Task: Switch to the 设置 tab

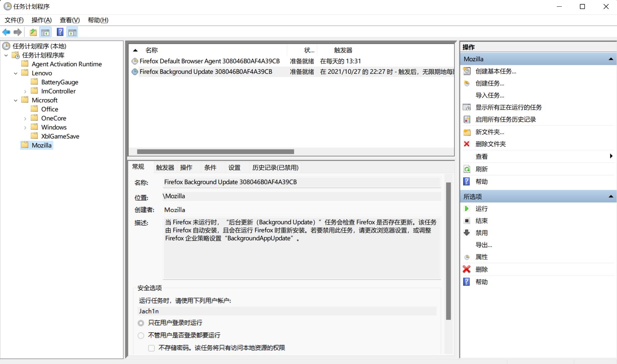Action: click(234, 167)
